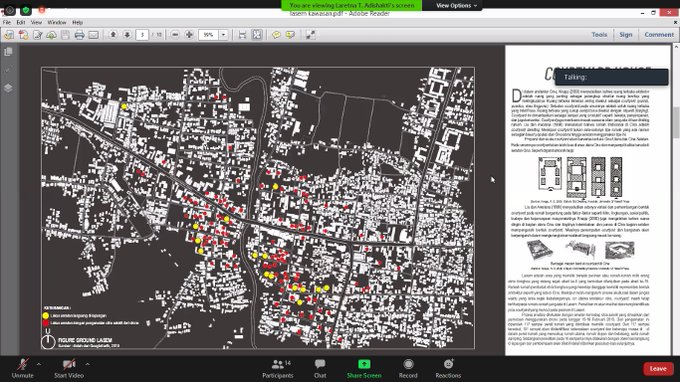Open the Window menu

tap(57, 22)
